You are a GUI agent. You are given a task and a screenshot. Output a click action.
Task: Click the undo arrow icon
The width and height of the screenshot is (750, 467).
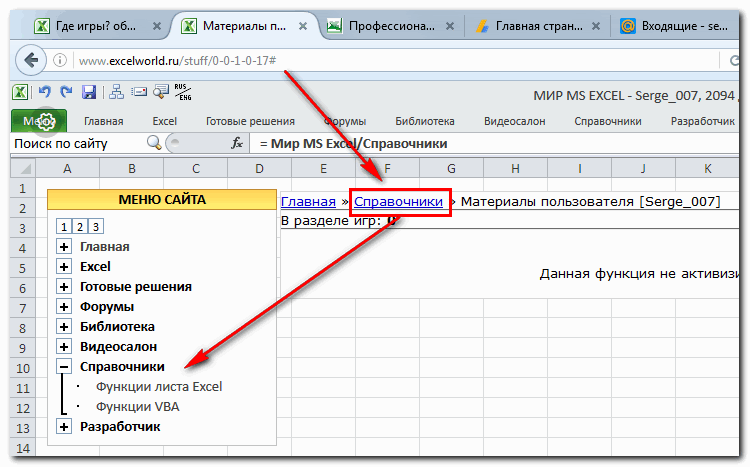(44, 92)
